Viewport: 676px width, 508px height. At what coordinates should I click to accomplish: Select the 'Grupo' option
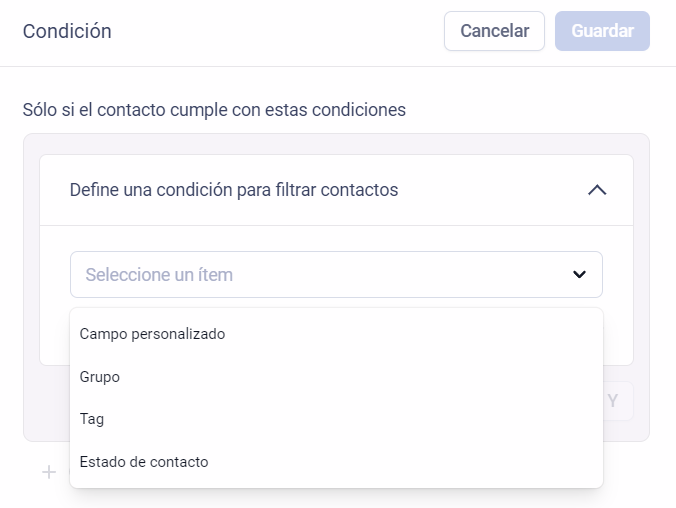[100, 377]
